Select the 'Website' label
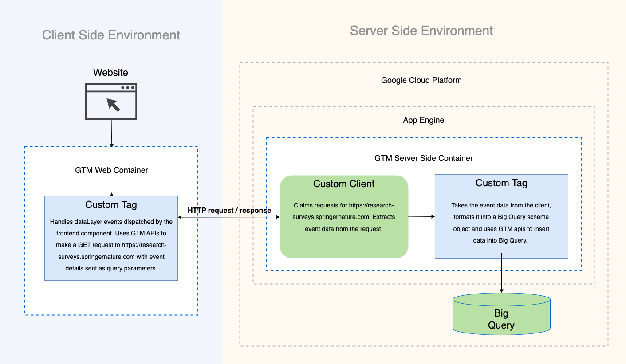This screenshot has height=364, width=626. [111, 72]
